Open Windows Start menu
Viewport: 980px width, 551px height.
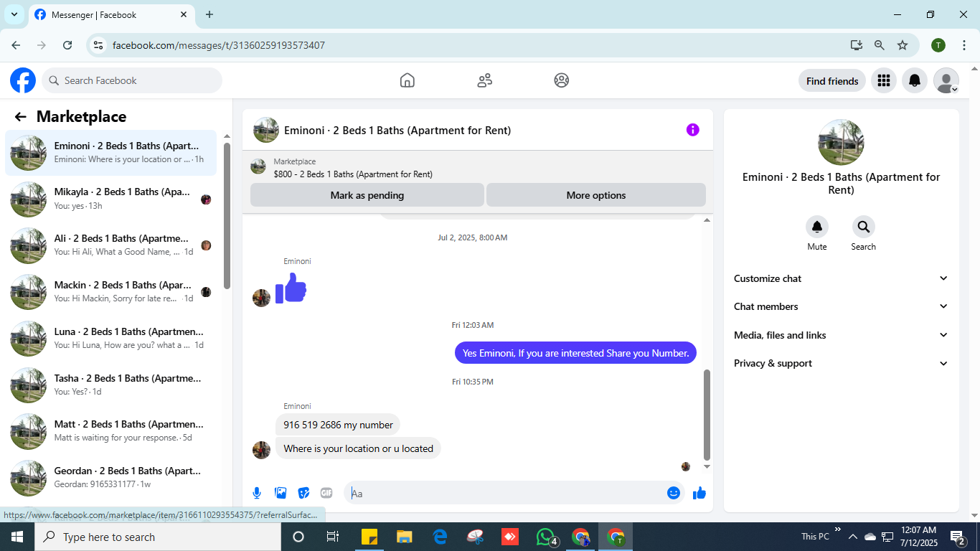(17, 537)
